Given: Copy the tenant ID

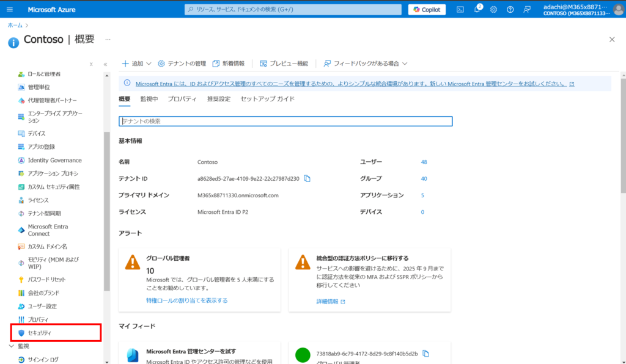Looking at the screenshot, I should click(x=307, y=178).
